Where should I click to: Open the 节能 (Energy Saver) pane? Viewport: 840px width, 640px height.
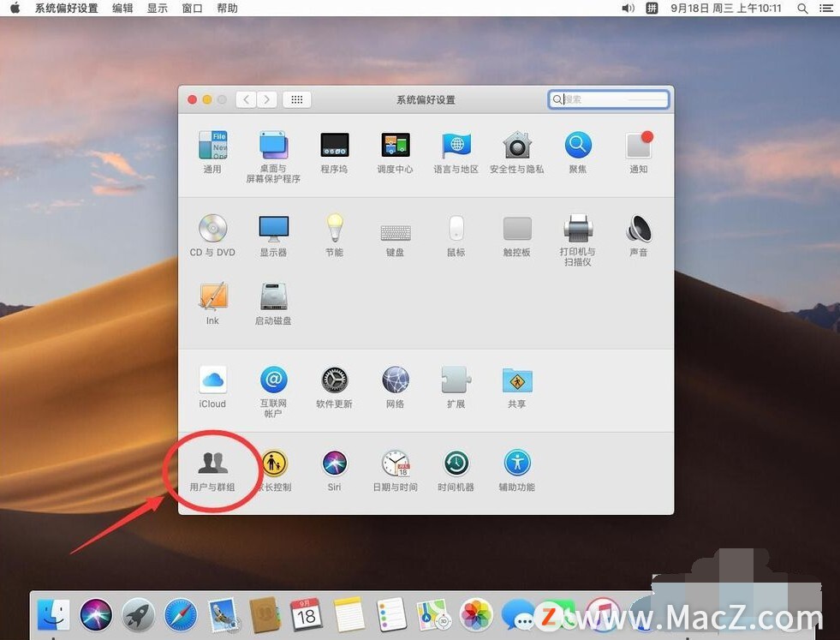tap(334, 236)
